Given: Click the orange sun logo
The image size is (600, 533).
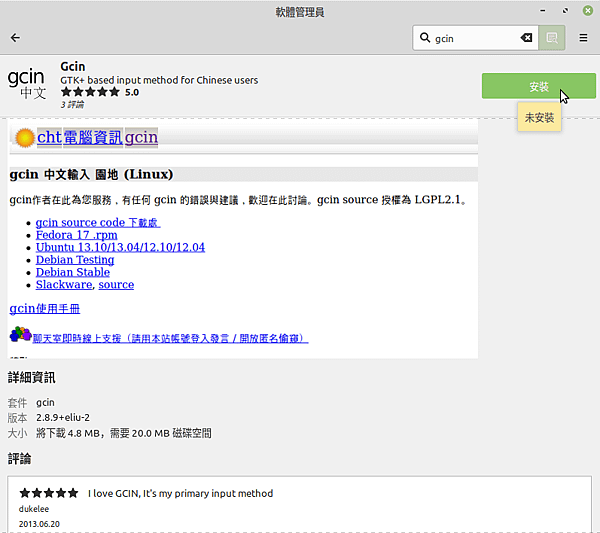Looking at the screenshot, I should pos(25,138).
